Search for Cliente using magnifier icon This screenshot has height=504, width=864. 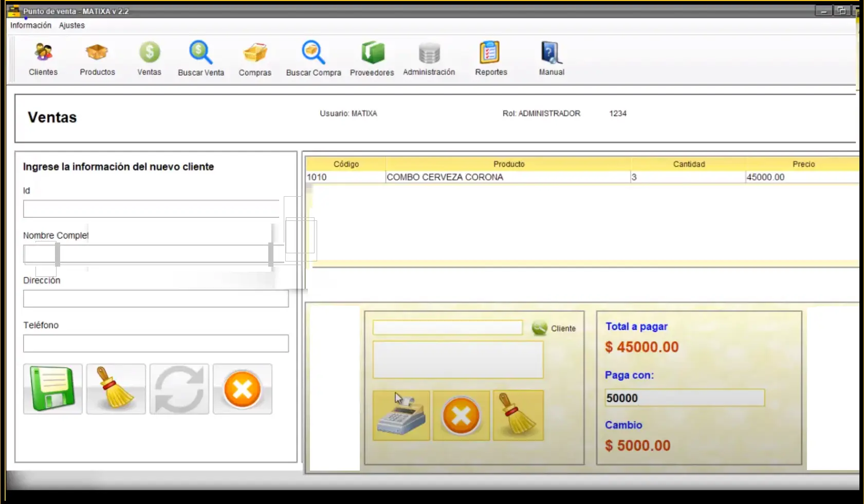click(539, 328)
